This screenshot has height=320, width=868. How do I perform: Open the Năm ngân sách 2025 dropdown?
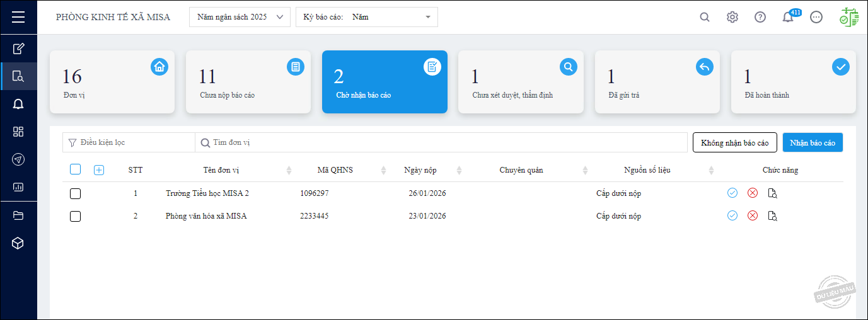coord(240,17)
